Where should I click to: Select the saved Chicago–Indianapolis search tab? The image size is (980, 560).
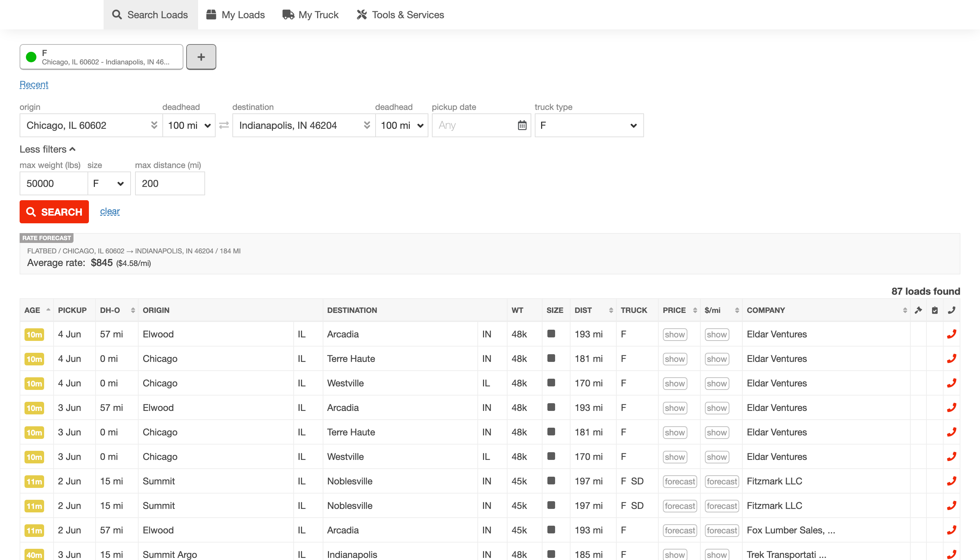tap(101, 57)
